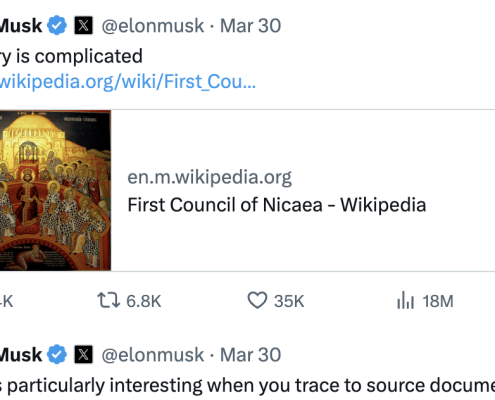Open second tweet text about source documents
This screenshot has width=495, height=400.
(x=247, y=385)
